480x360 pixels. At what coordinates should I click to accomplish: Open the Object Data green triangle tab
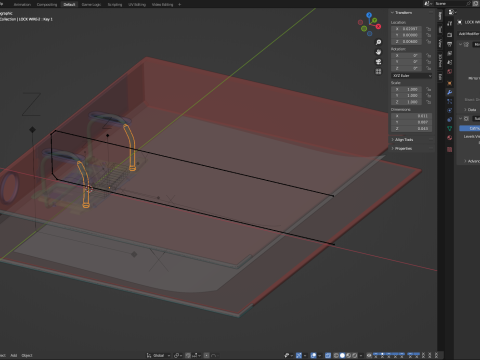(449, 128)
